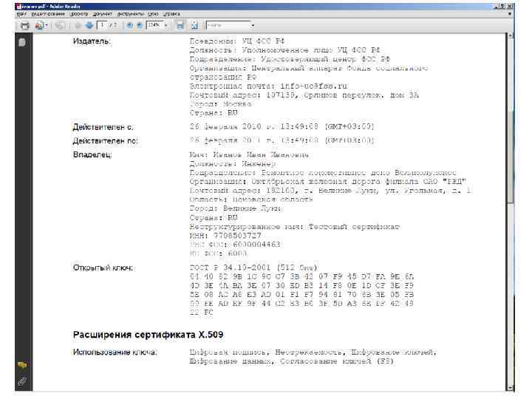This screenshot has height=399, width=532.
Task: Open the create PDF icon dropdown arrow
Action: (46, 25)
